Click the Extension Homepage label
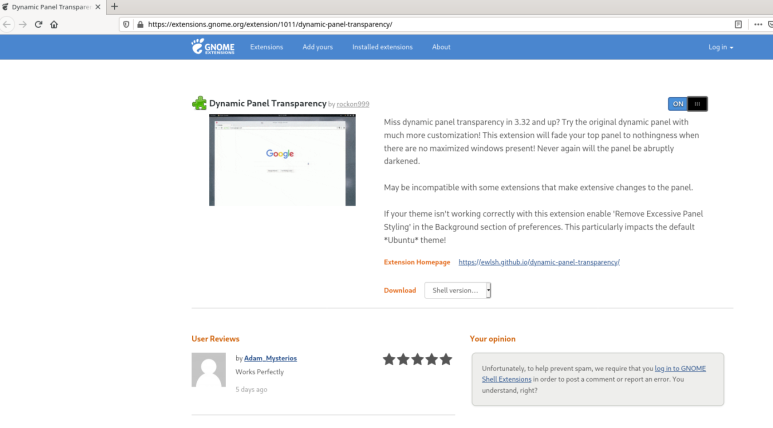 coord(417,262)
